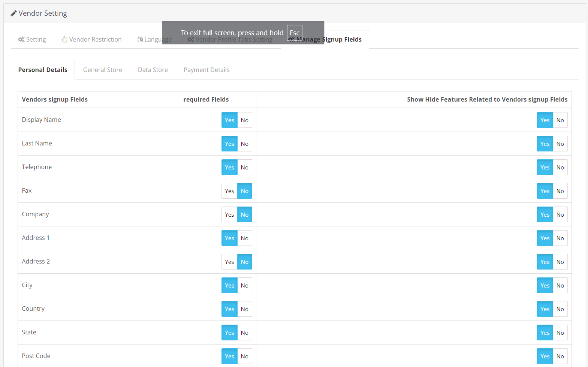
Task: Hide the City field with No
Action: [560, 286]
